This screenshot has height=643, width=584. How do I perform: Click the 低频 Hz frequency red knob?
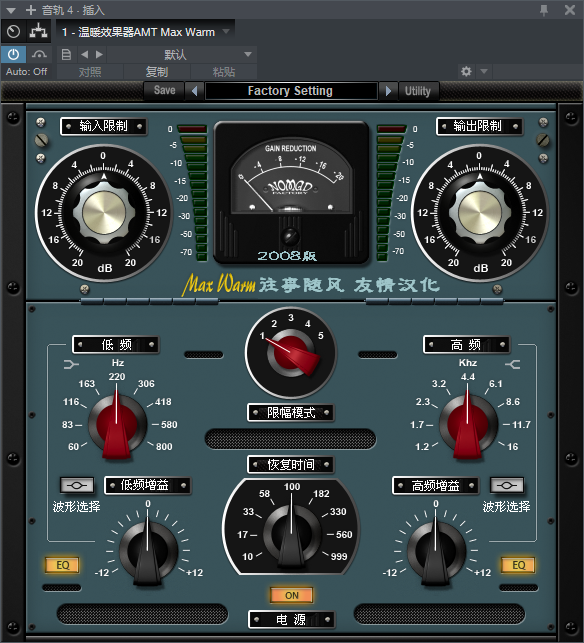[117, 424]
